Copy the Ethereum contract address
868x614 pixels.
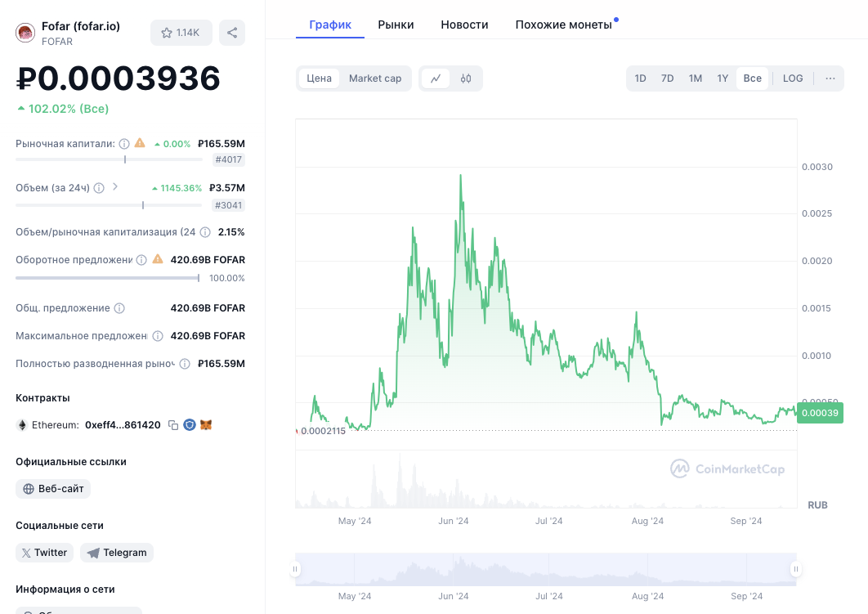(x=173, y=425)
